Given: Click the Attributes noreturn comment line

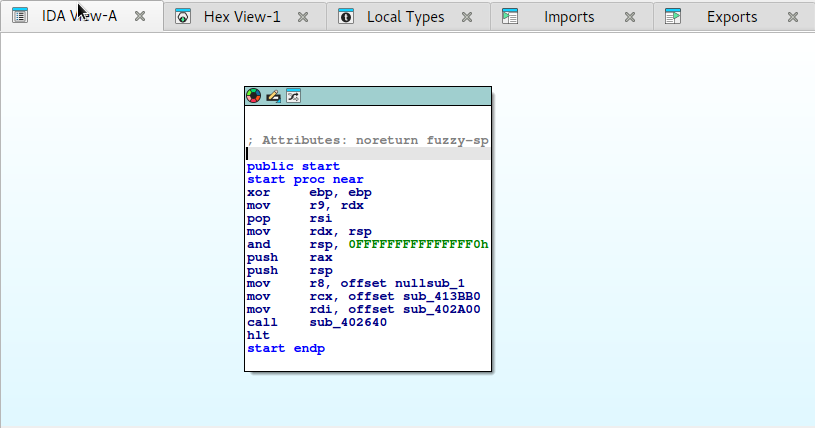Looking at the screenshot, I should click(x=368, y=140).
